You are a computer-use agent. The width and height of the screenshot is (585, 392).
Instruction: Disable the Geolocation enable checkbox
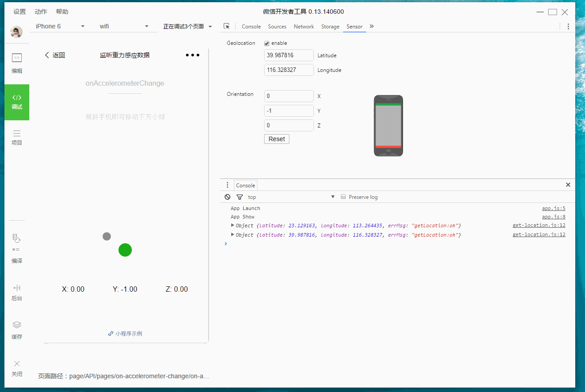[x=267, y=44]
